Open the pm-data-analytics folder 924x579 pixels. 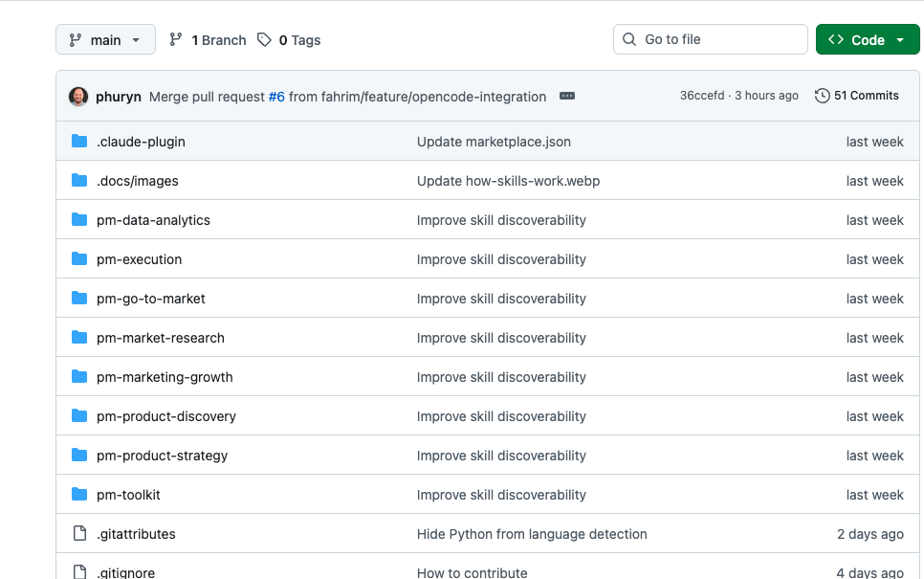coord(153,220)
